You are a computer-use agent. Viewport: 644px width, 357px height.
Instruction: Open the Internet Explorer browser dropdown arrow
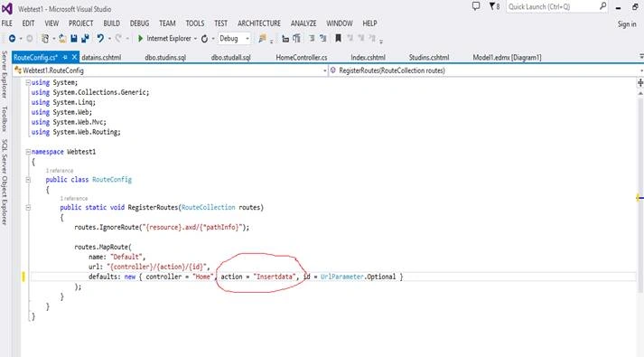195,39
